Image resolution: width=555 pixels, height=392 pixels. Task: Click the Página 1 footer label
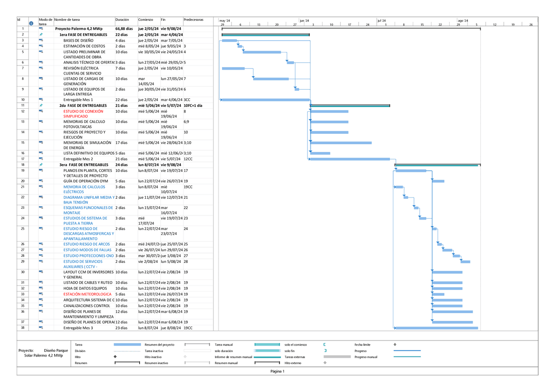[277, 371]
